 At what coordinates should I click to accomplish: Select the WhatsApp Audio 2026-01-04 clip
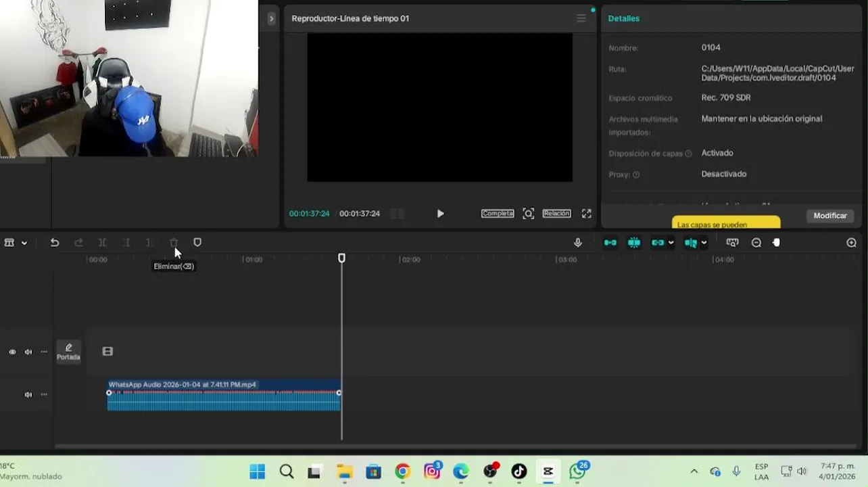224,395
